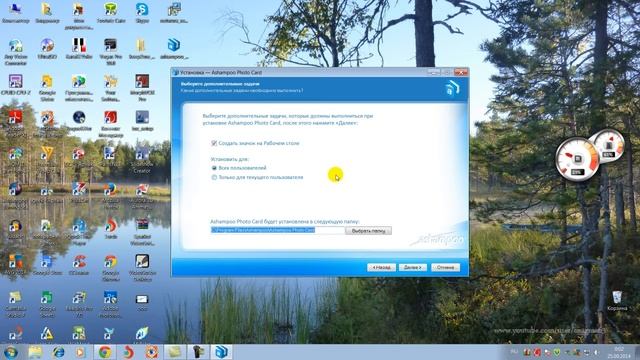Open the CCleaner desktop icon

pos(78,264)
